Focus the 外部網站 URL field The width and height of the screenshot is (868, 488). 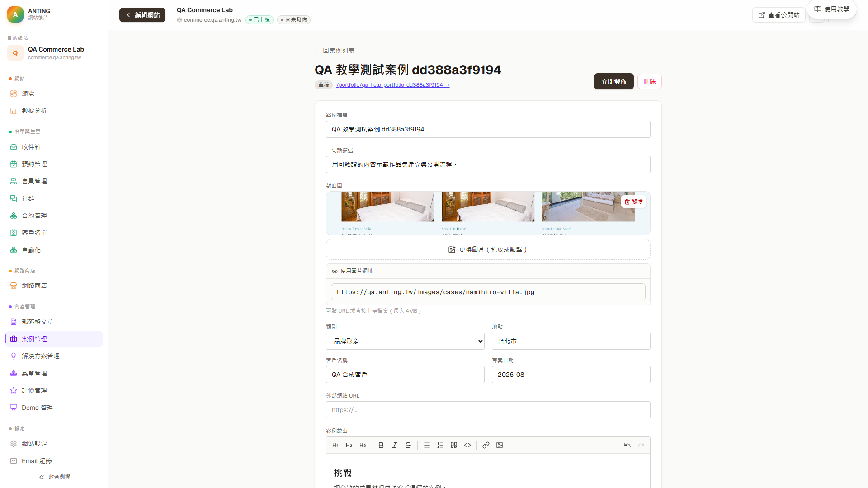click(x=488, y=410)
